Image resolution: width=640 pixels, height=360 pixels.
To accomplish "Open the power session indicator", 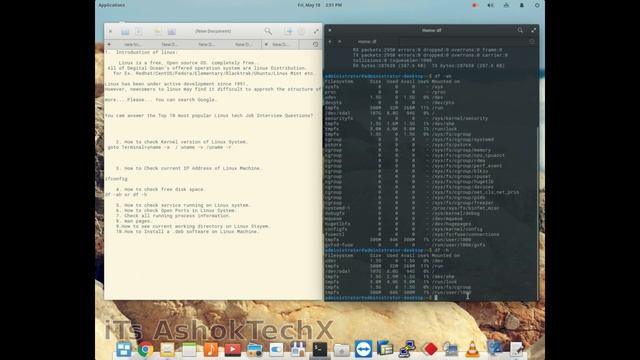I will tap(537, 5).
